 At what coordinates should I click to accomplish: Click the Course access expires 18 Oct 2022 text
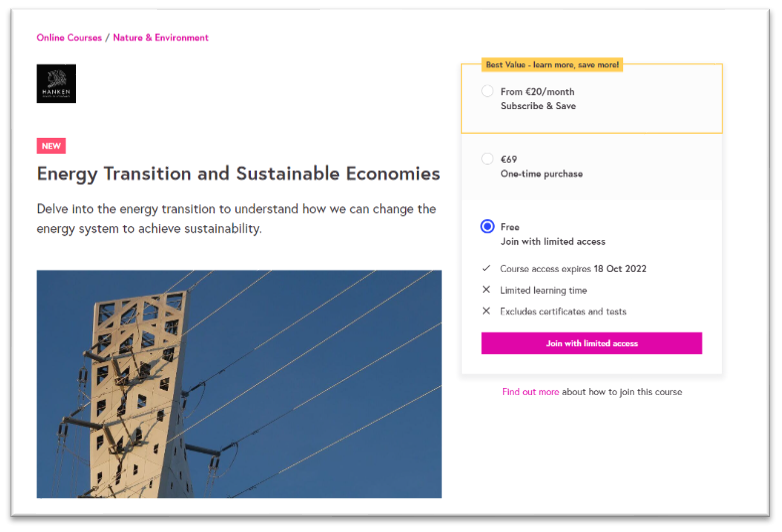point(572,269)
